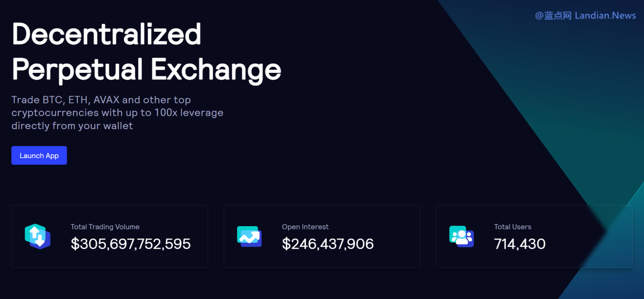The height and width of the screenshot is (299, 644).
Task: Click the total users people icon
Action: click(x=461, y=237)
